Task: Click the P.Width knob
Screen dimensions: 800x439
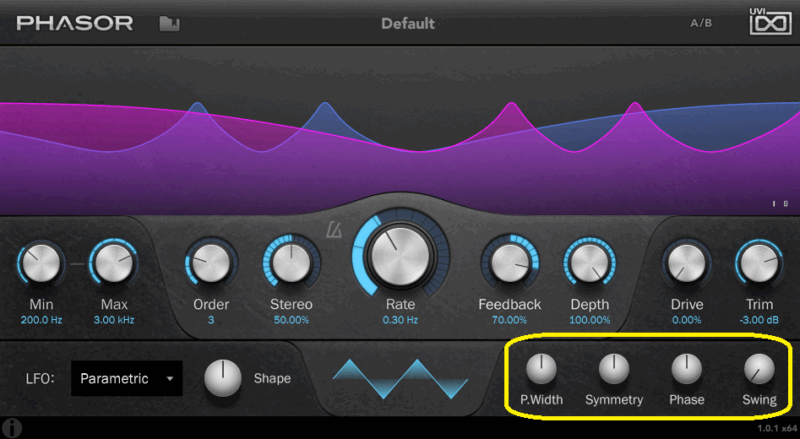Action: pyautogui.click(x=541, y=370)
